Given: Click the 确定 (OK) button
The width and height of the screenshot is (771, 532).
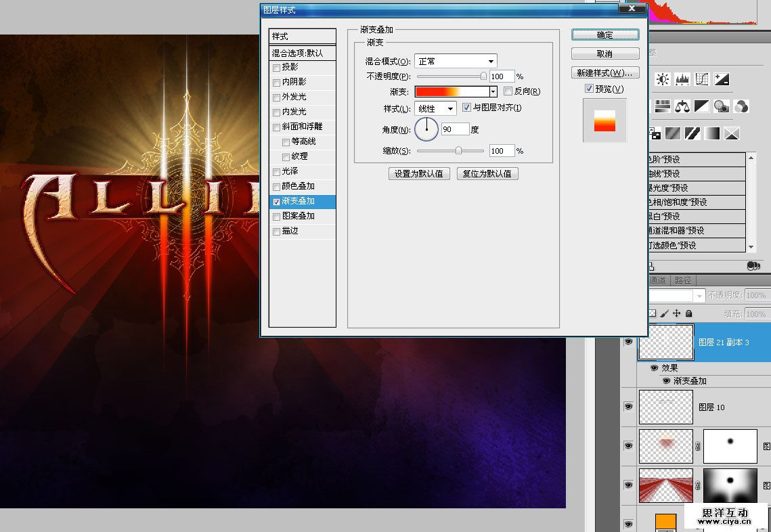Looking at the screenshot, I should pyautogui.click(x=604, y=35).
